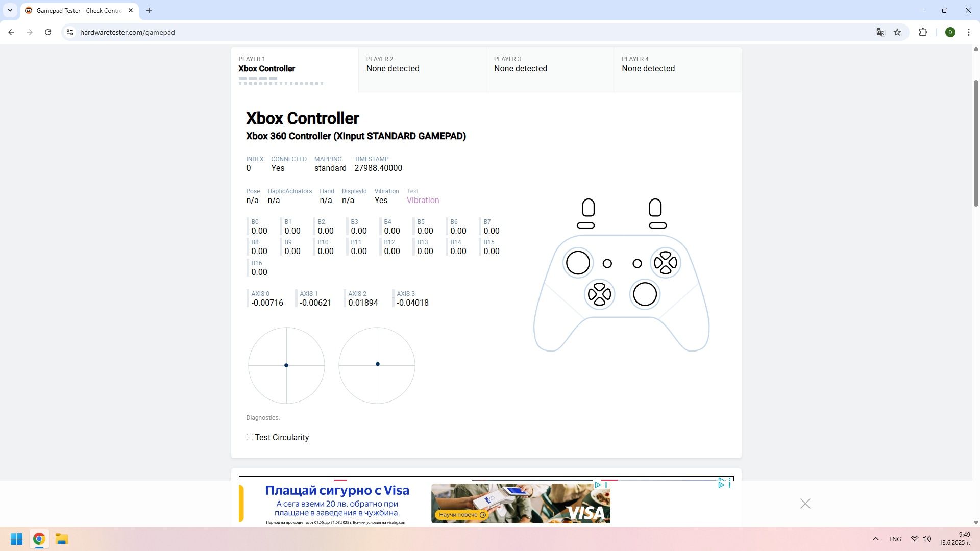Viewport: 980px width, 551px height.
Task: Show hidden system tray icons chevron
Action: coord(875,539)
